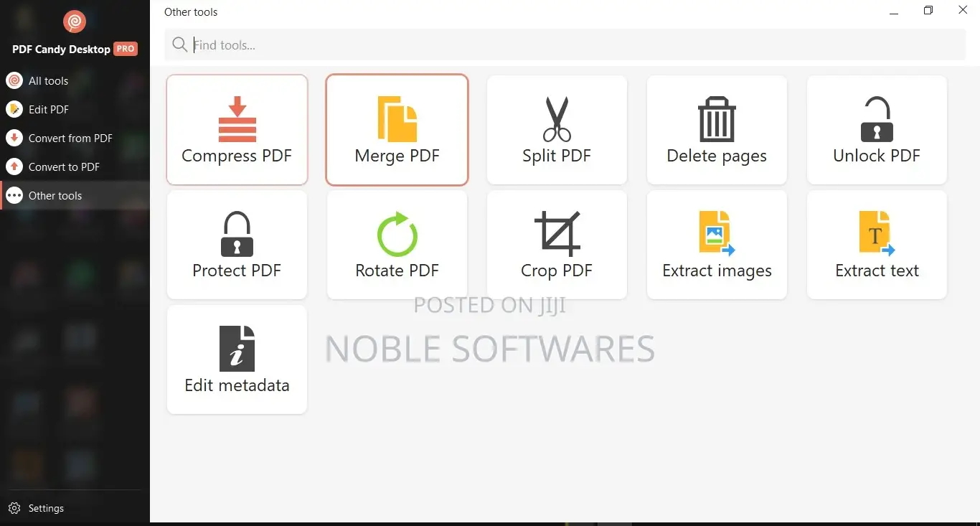Select the Split PDF scissors icon
The image size is (980, 526).
[557, 119]
